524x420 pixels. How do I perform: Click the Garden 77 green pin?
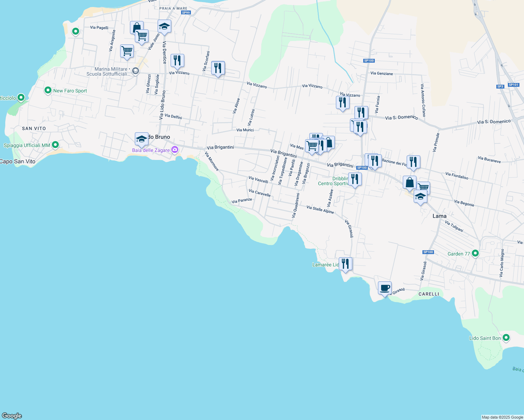pyautogui.click(x=475, y=253)
